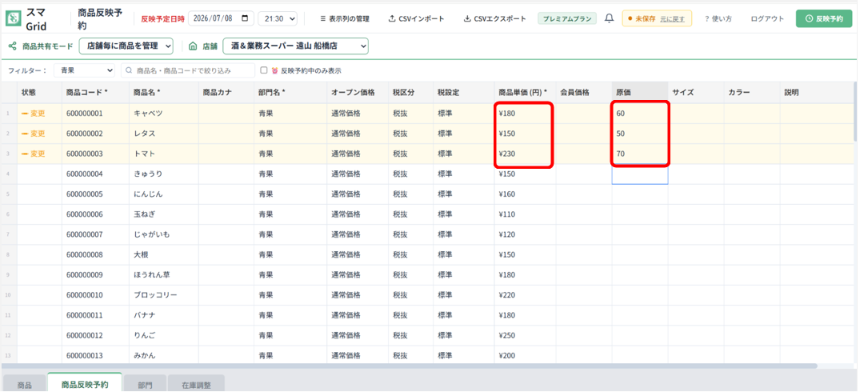Click the vertical scrollbar of the grid

(x=855, y=111)
